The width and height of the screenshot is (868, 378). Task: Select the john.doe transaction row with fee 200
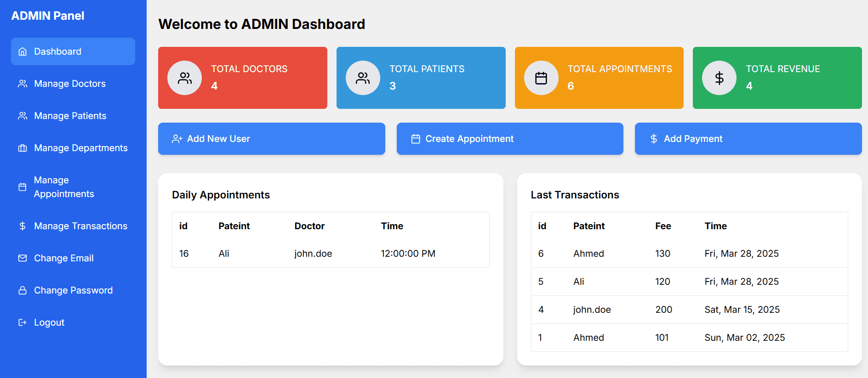coord(689,310)
